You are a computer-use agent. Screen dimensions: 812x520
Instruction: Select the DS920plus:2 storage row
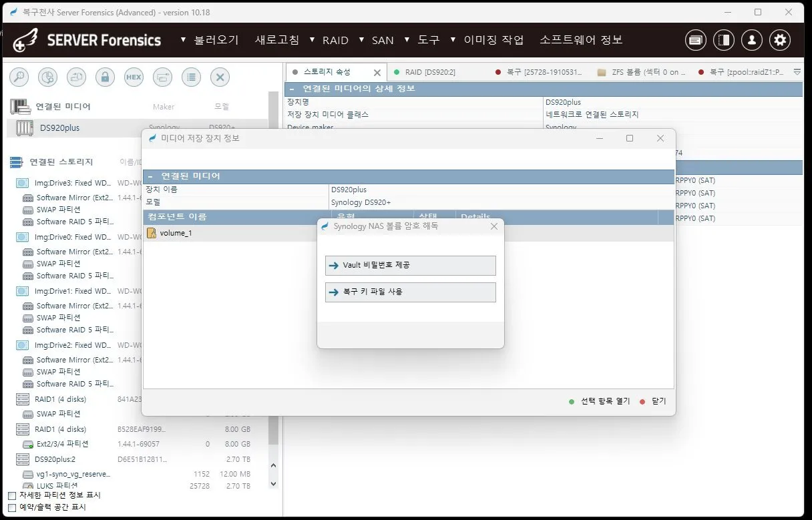134,459
